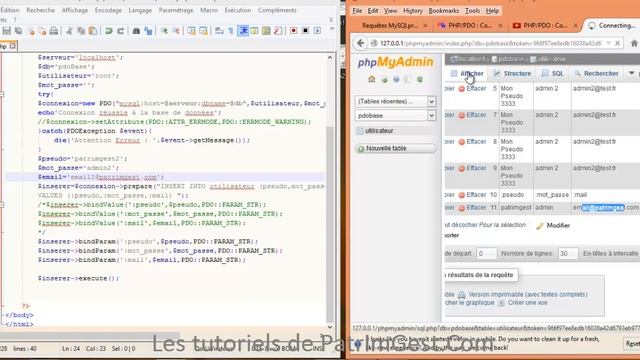Click the start row field showing 0
Screen dimensions: 640x360
(x=486, y=253)
